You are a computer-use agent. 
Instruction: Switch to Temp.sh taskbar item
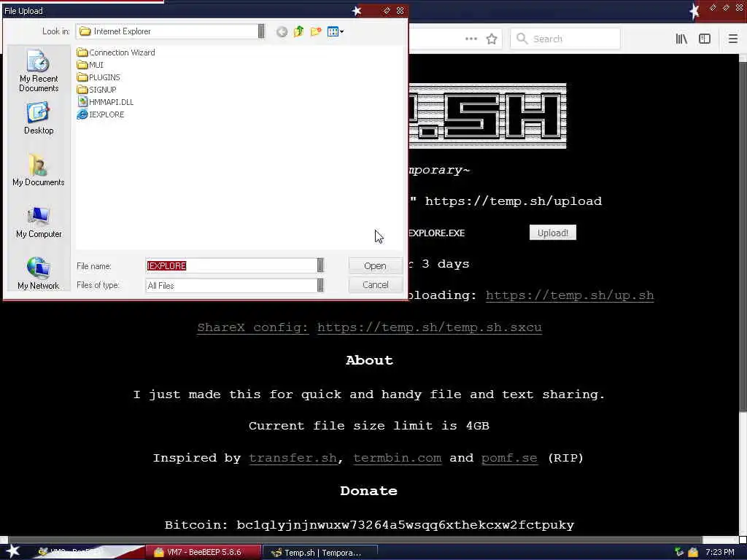320,553
